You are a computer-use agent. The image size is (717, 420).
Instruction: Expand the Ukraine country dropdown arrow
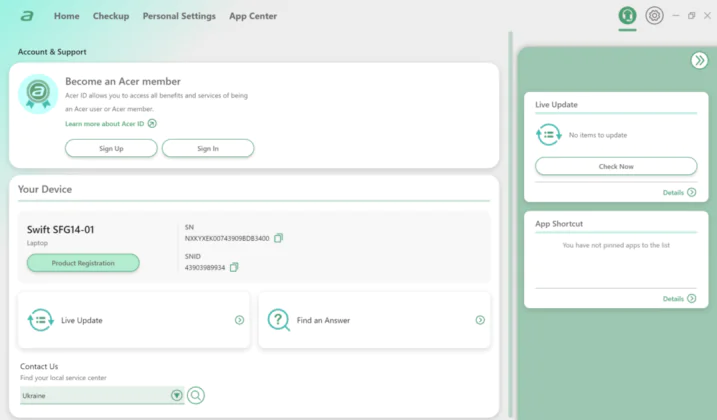(x=177, y=395)
